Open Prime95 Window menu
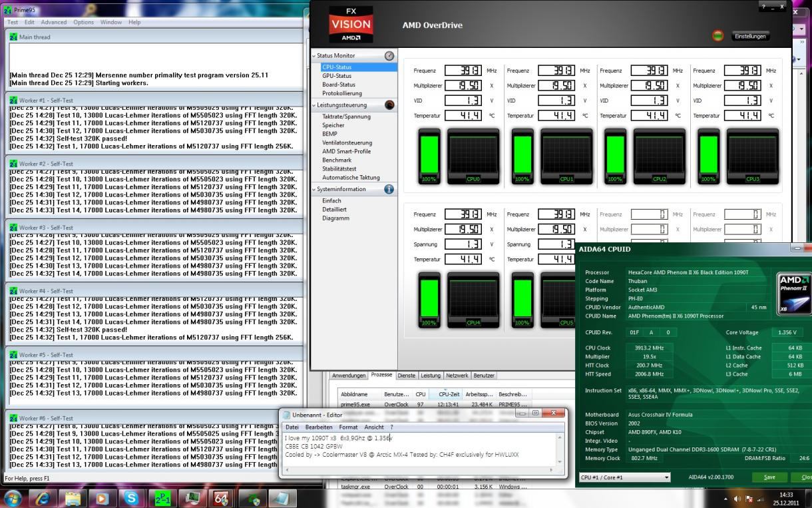This screenshot has width=812, height=508. point(111,22)
